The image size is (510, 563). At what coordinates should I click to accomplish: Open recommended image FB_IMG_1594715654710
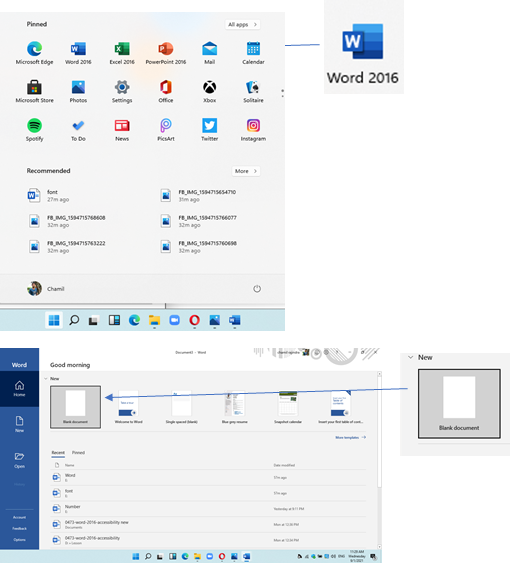198,196
